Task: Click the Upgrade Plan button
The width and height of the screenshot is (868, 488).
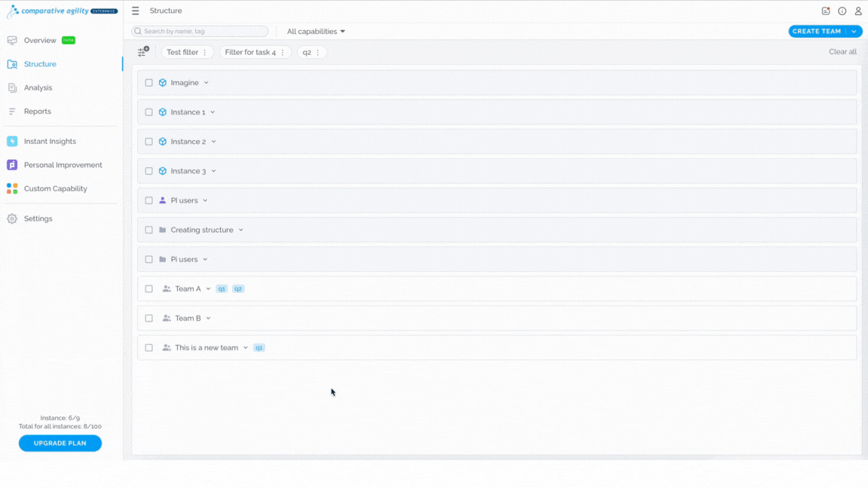Action: click(60, 443)
